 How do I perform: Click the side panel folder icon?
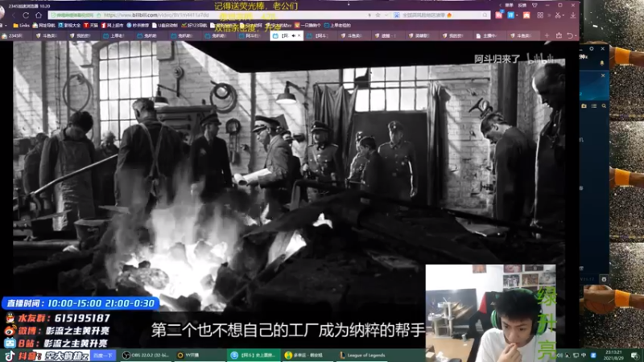(584, 106)
